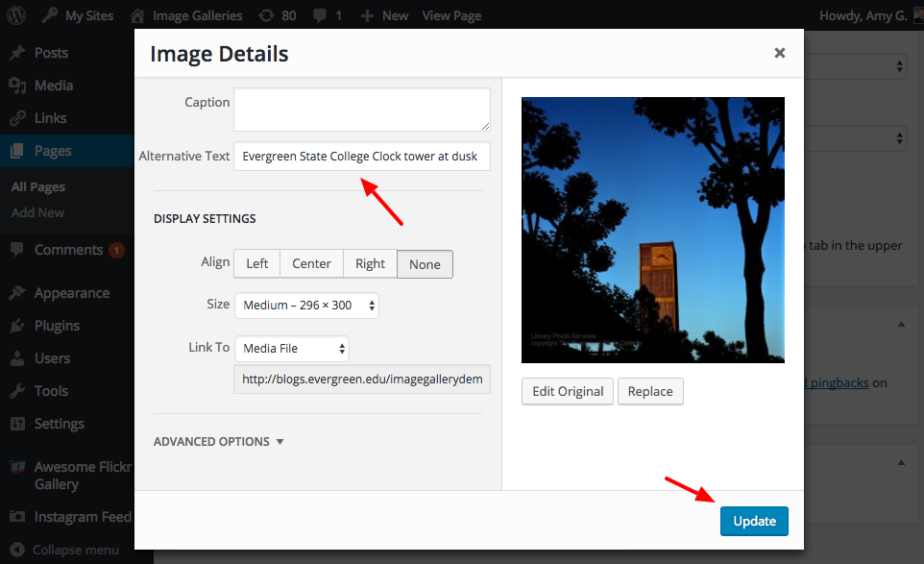Close the Image Details dialog
This screenshot has height=564, width=924.
click(x=780, y=53)
